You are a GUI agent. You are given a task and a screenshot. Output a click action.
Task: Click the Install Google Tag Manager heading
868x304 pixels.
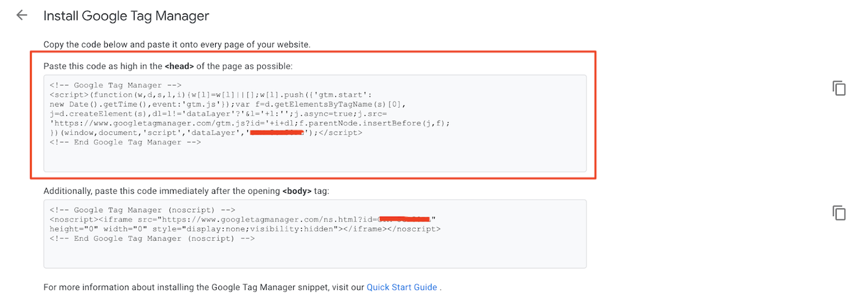pyautogui.click(x=126, y=16)
